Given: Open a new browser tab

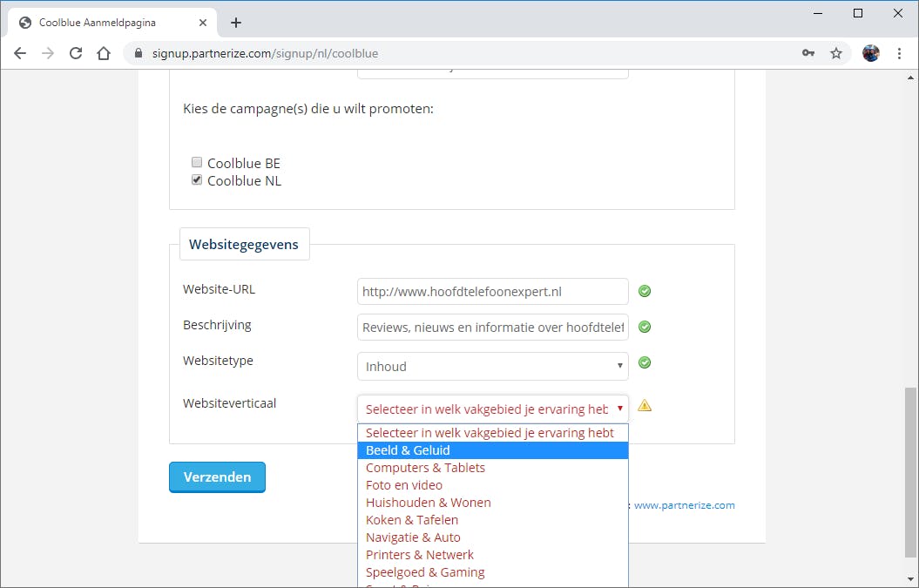Looking at the screenshot, I should [235, 23].
